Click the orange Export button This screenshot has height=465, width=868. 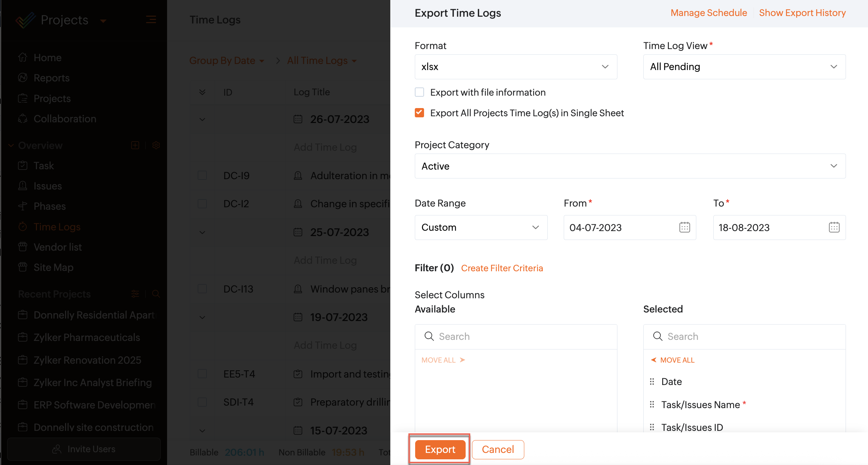pos(440,449)
